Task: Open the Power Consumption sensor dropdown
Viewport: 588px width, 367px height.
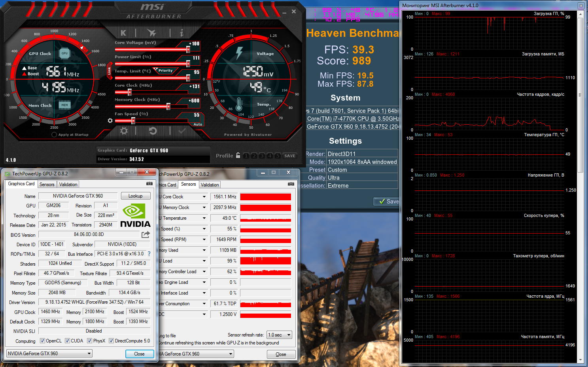Action: pyautogui.click(x=204, y=304)
